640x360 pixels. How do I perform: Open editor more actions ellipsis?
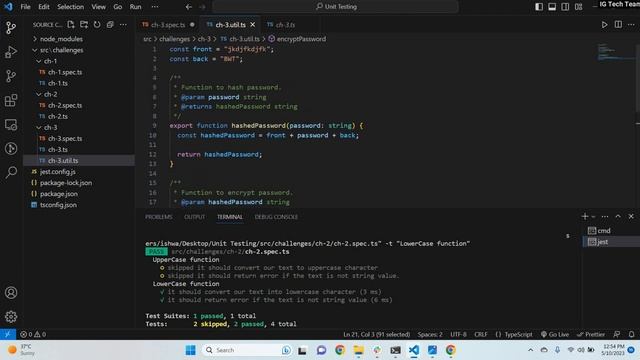pyautogui.click(x=631, y=24)
